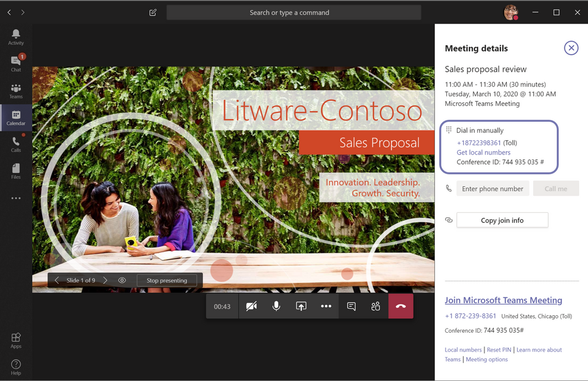Open Calls in the left sidebar
Viewport: 588px width, 381px height.
click(x=16, y=145)
